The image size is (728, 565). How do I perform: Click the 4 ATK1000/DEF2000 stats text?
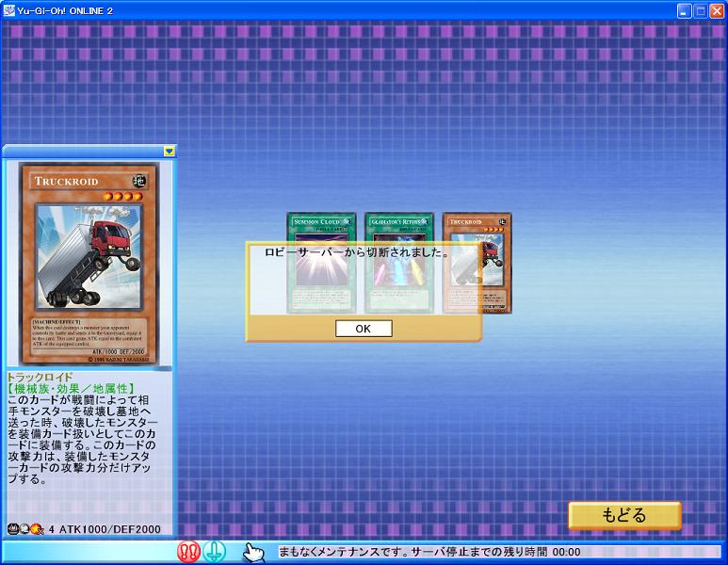point(105,529)
